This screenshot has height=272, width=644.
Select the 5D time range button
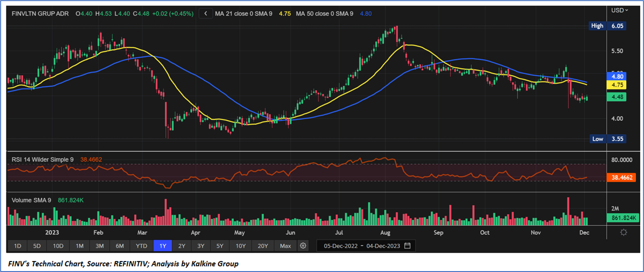coord(37,246)
